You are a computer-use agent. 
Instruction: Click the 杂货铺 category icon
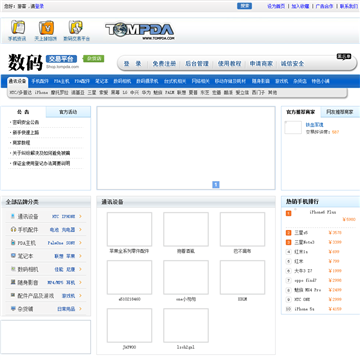tap(13, 309)
